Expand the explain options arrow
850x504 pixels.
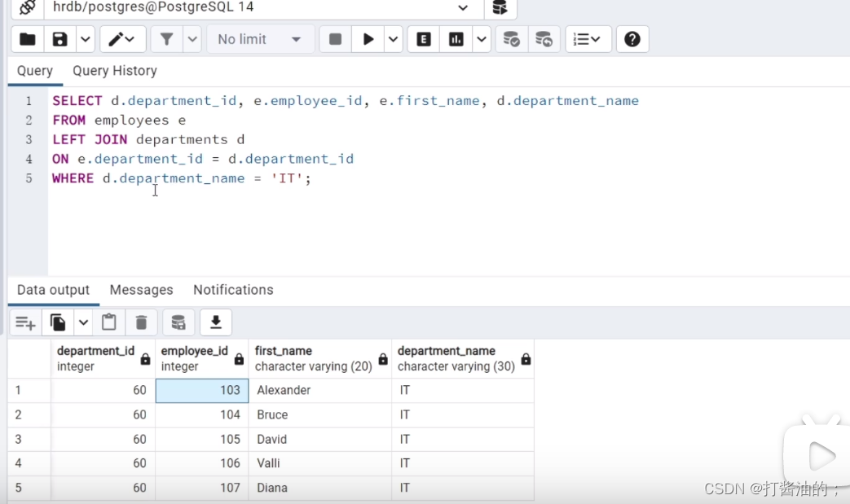point(482,40)
